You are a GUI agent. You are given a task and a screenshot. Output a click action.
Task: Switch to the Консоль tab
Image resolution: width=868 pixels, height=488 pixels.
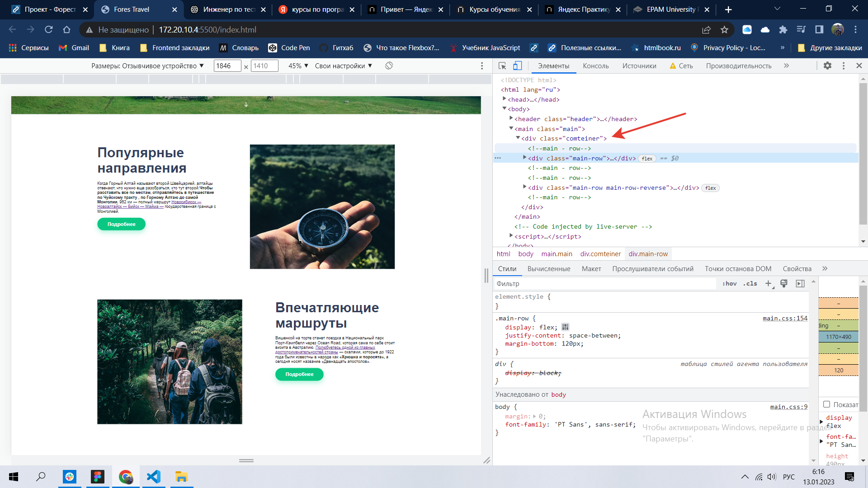(x=595, y=66)
